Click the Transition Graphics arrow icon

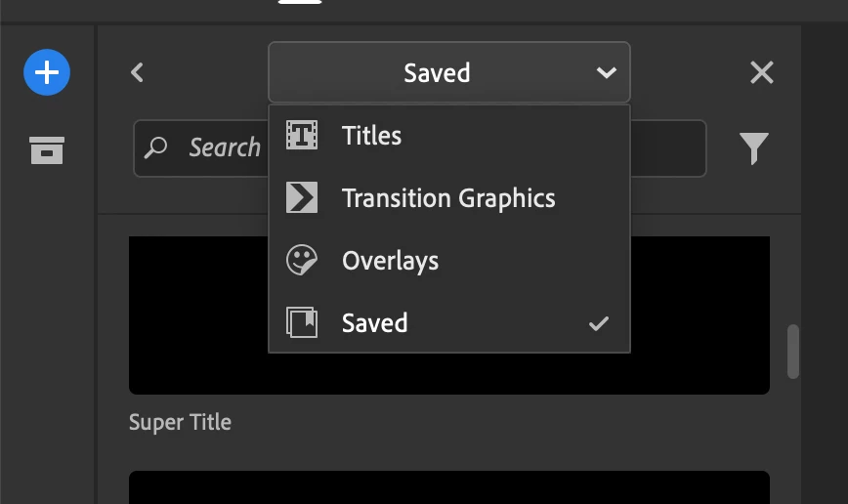pos(302,197)
